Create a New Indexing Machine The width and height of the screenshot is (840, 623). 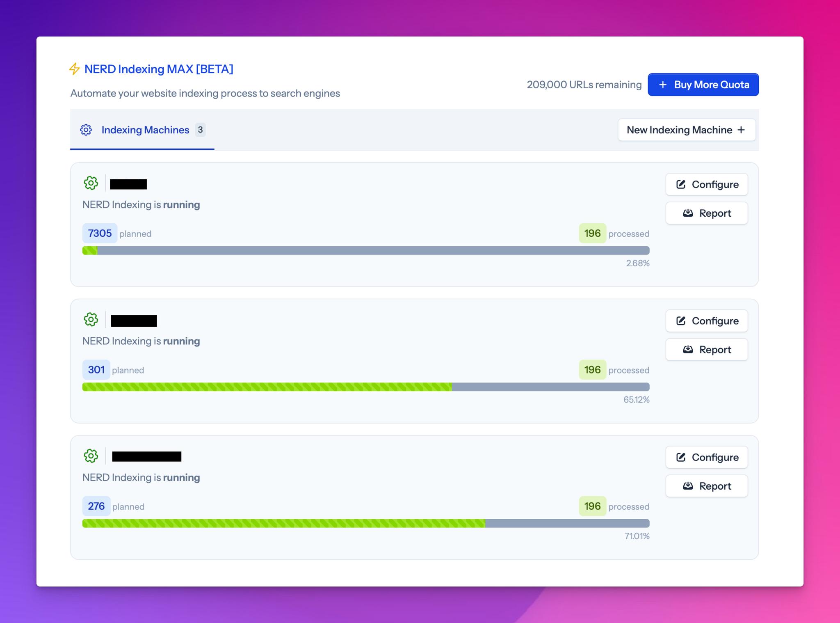pyautogui.click(x=687, y=130)
